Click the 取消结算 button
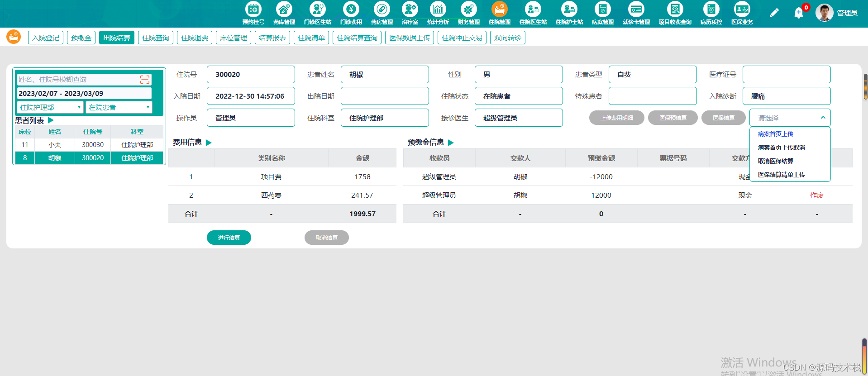 pos(327,238)
